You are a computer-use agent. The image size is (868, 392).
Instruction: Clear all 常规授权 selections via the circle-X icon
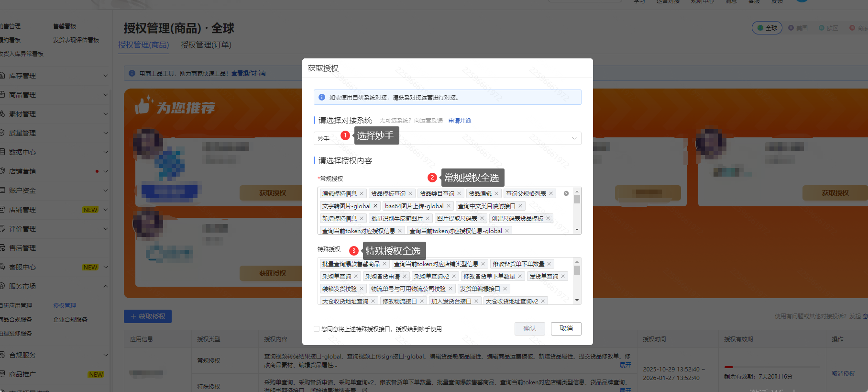tap(566, 193)
